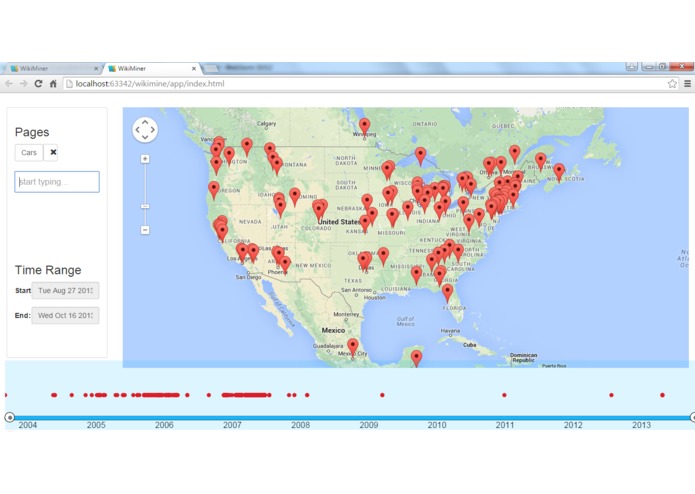The width and height of the screenshot is (695, 494).
Task: Click the Cars page tag
Action: [29, 152]
